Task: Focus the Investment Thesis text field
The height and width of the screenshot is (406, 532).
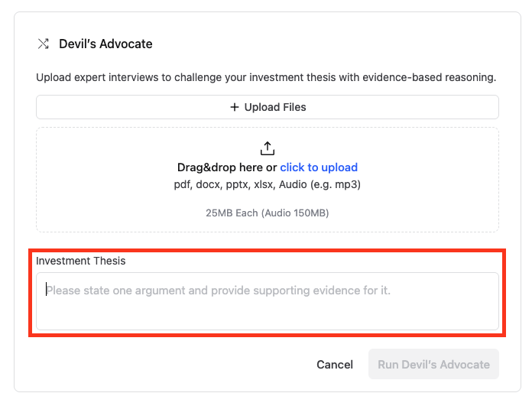Action: (268, 301)
